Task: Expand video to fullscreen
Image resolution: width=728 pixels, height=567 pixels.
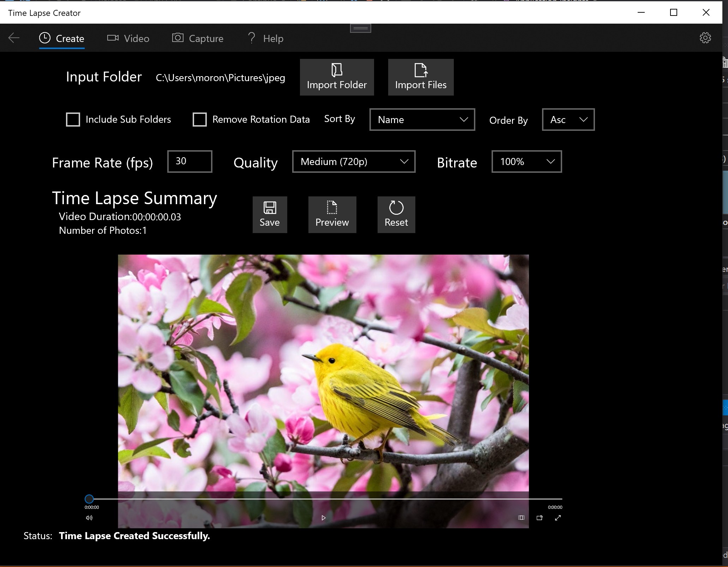Action: click(558, 518)
